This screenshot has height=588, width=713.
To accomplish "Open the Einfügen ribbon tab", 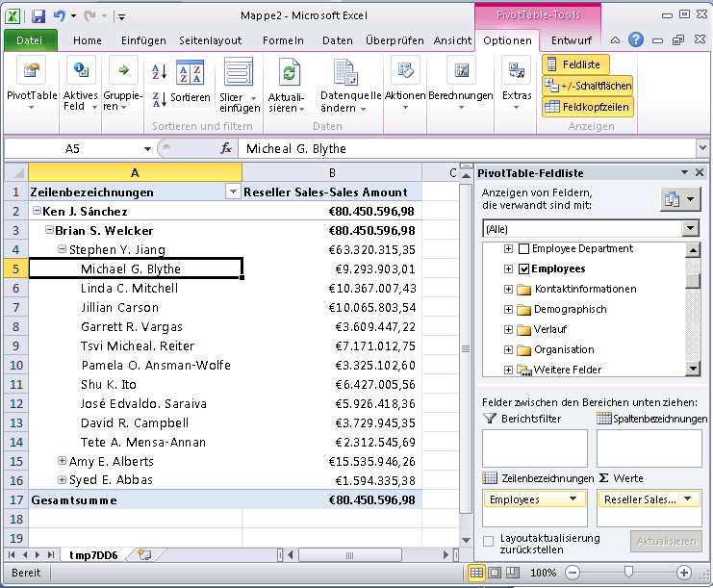I will [x=143, y=40].
